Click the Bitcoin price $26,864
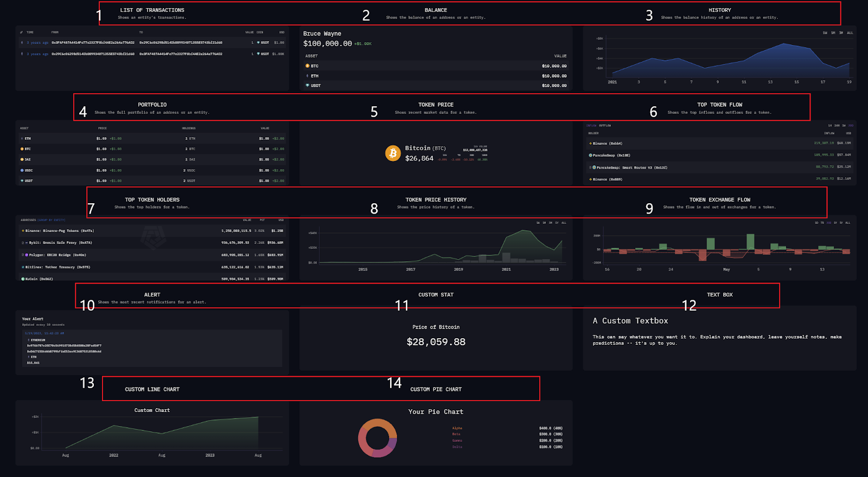 pos(419,158)
